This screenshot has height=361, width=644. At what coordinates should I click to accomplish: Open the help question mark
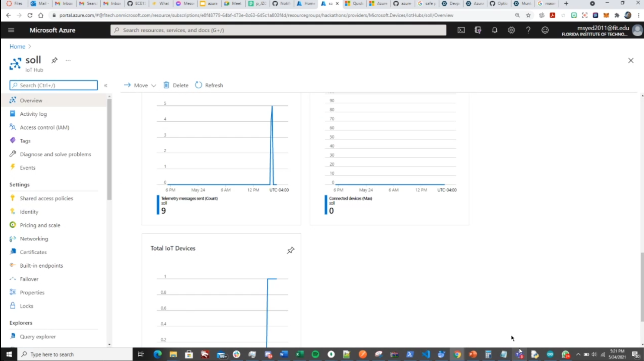point(528,30)
